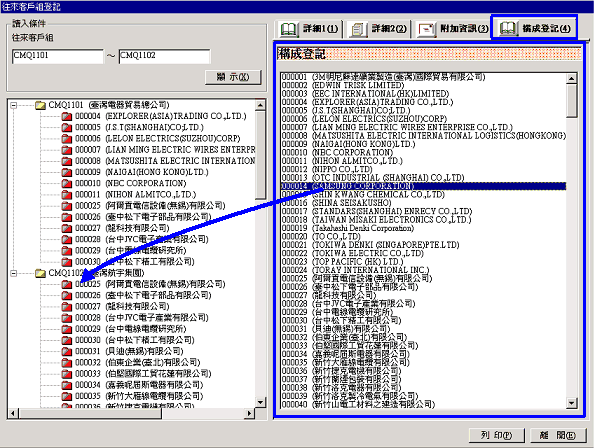Click the CMQ1102 yellow folder icon
The width and height of the screenshot is (595, 448).
[x=40, y=273]
